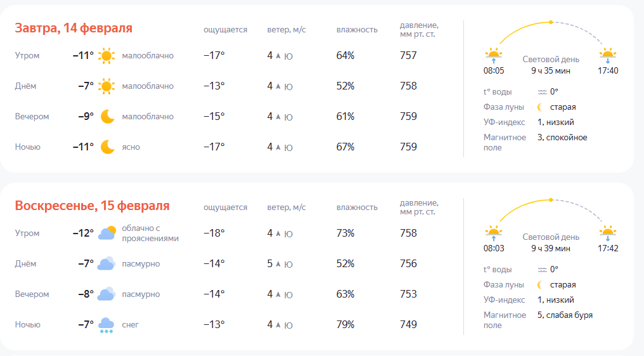This screenshot has height=356, width=644.
Task: Click the moon icon for tomorrow night
Action: click(107, 147)
